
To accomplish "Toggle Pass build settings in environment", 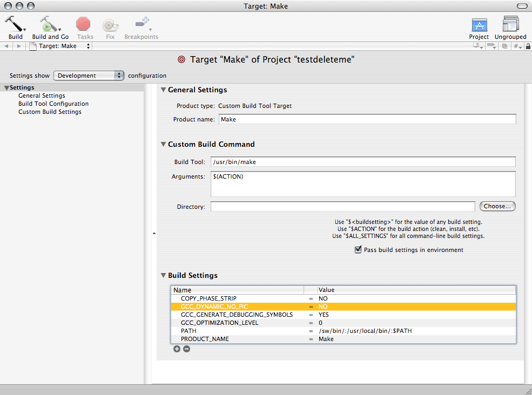I will pos(358,250).
